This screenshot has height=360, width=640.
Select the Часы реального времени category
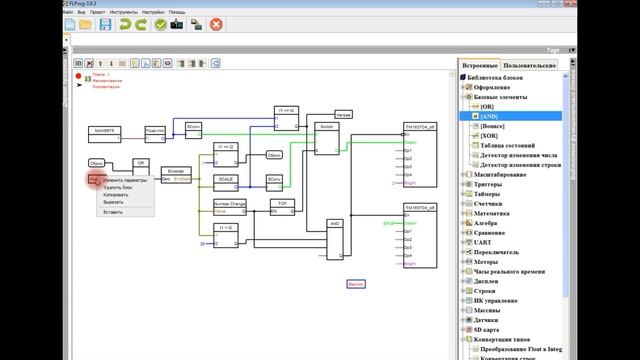(x=509, y=272)
